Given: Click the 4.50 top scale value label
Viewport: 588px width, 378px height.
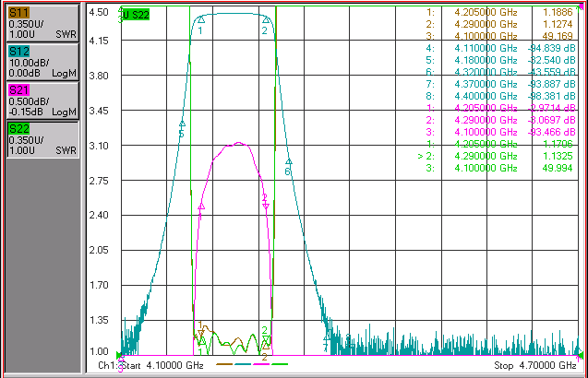Looking at the screenshot, I should [x=99, y=12].
